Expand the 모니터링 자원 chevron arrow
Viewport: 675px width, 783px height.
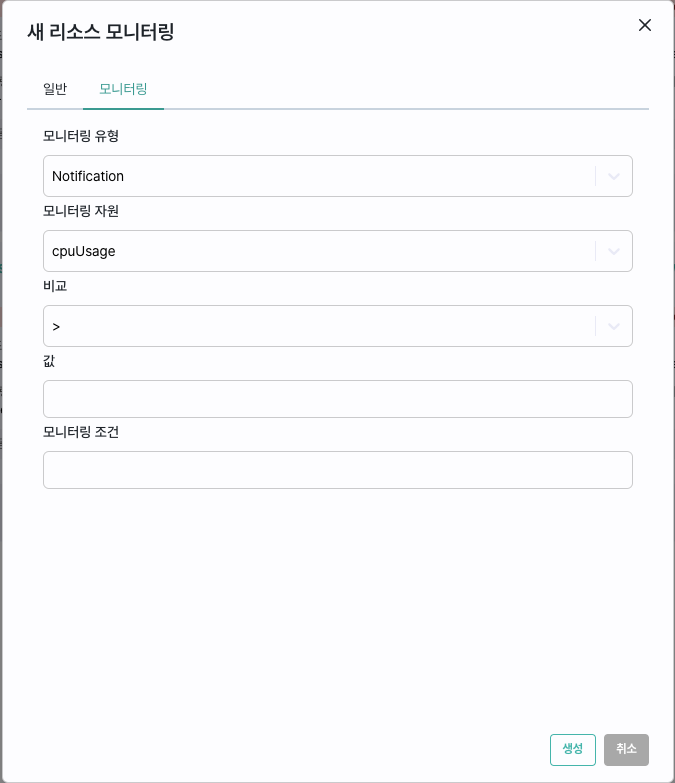(x=614, y=251)
